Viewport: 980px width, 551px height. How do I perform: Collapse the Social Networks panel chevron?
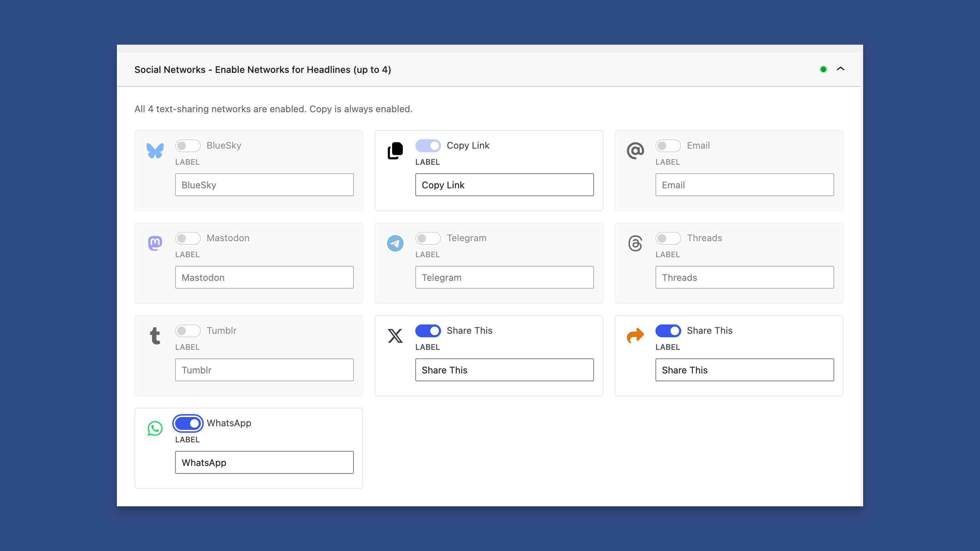(840, 69)
